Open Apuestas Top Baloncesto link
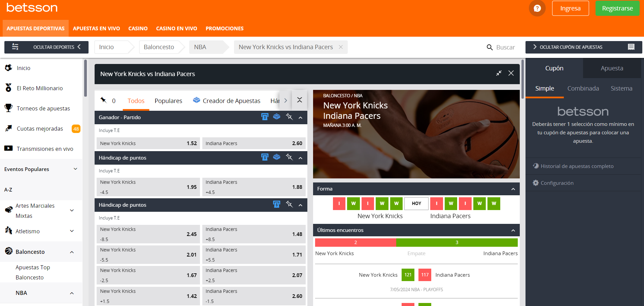This screenshot has width=644, height=306. (x=33, y=272)
